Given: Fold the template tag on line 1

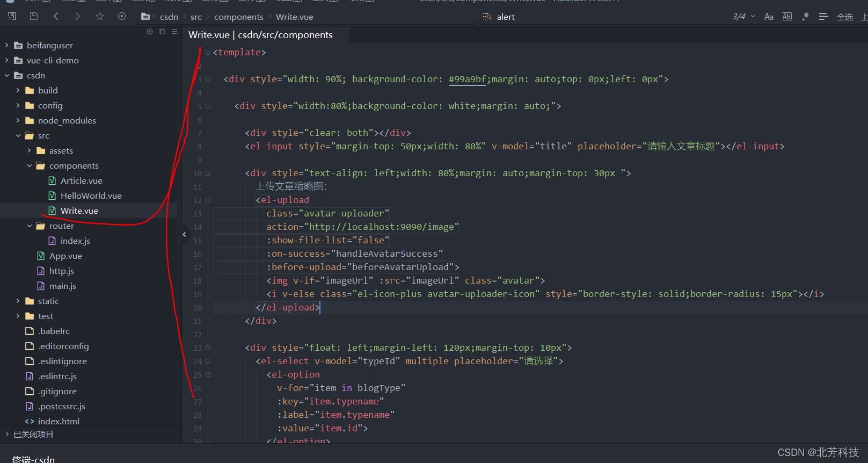Looking at the screenshot, I should click(208, 52).
